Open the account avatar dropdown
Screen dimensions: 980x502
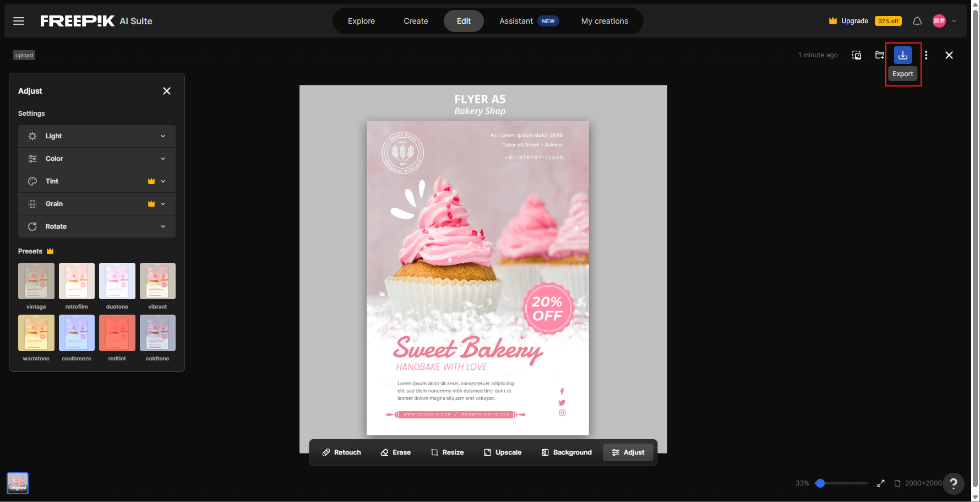click(x=945, y=21)
